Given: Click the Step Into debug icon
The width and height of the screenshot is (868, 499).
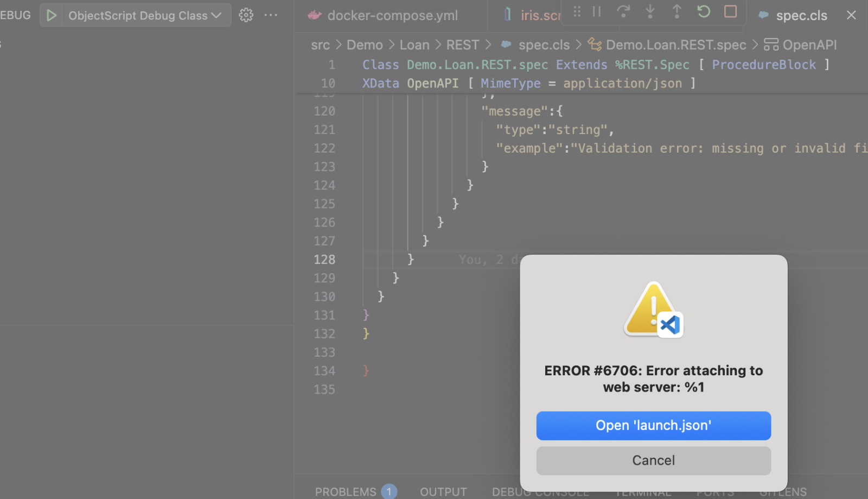Looking at the screenshot, I should 650,11.
